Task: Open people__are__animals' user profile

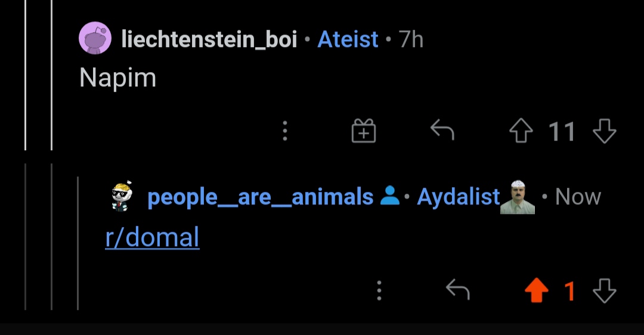Action: (x=260, y=197)
